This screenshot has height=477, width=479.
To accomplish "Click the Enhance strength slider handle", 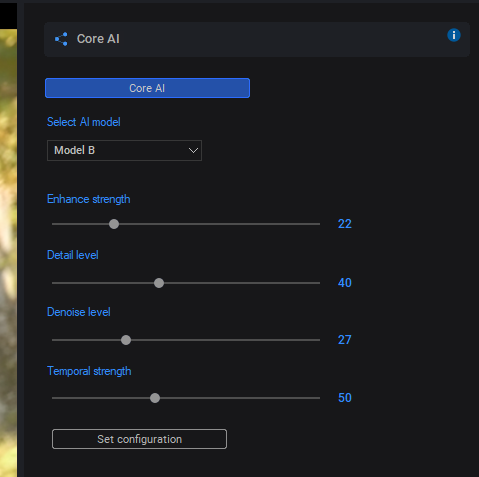I will pyautogui.click(x=114, y=224).
